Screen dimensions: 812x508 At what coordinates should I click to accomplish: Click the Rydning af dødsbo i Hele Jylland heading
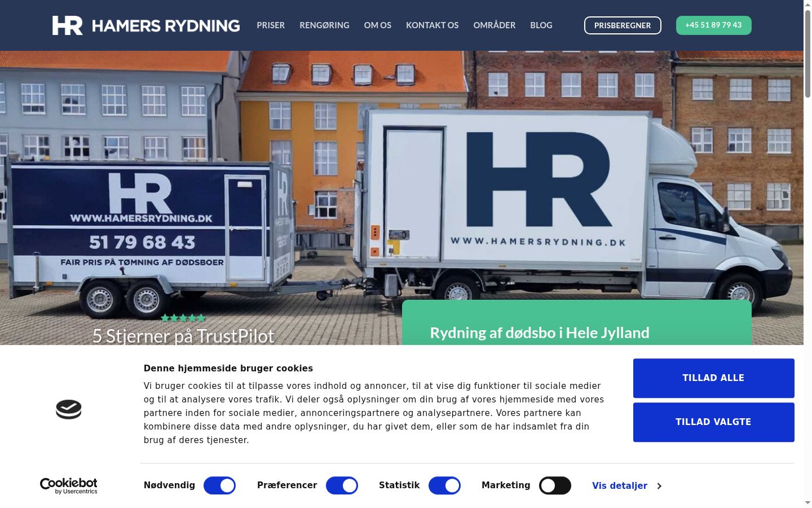pyautogui.click(x=540, y=333)
